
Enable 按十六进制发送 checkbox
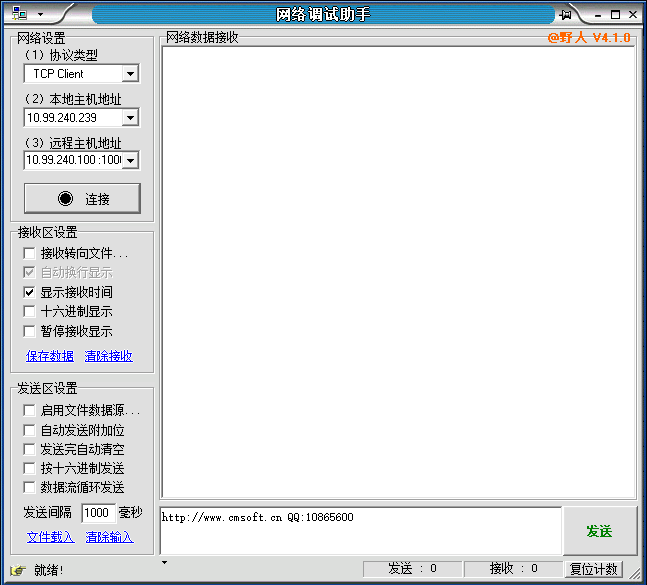point(29,468)
